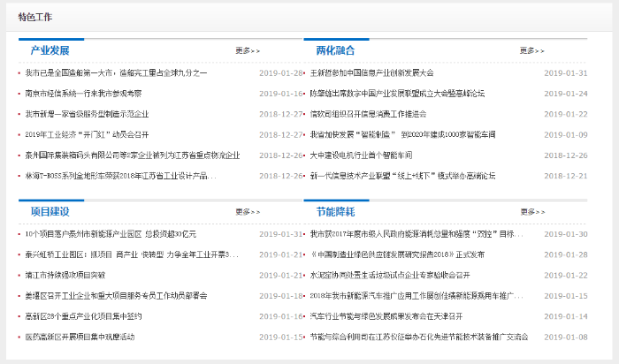Open the 水泥窑协同处置生活垃圾 article link
The width and height of the screenshot is (619, 364).
click(389, 275)
